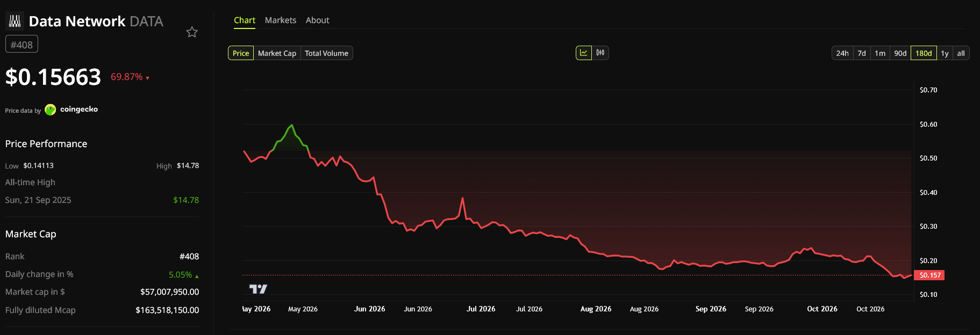980x335 pixels.
Task: Open the Markets tab
Action: (x=281, y=20)
